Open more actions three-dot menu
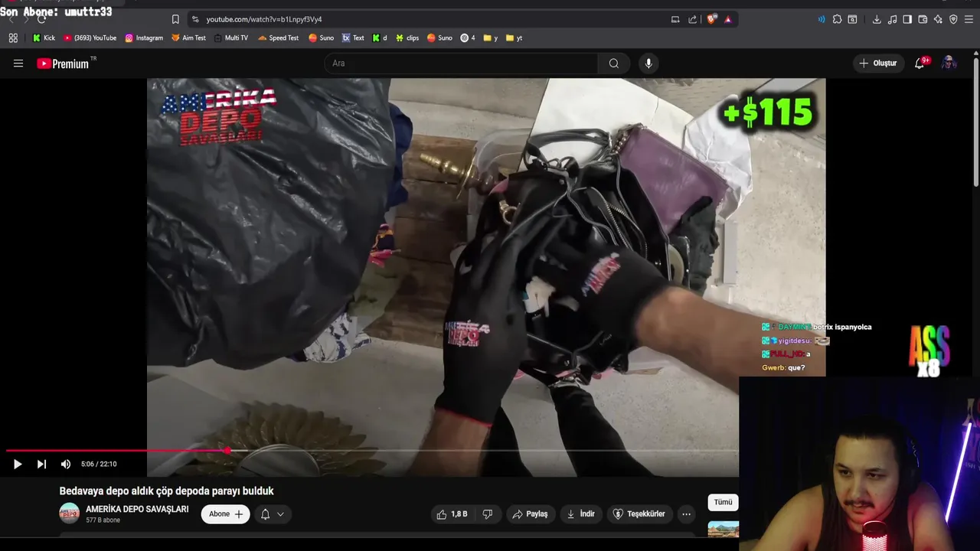Viewport: 980px width, 551px height. [686, 514]
